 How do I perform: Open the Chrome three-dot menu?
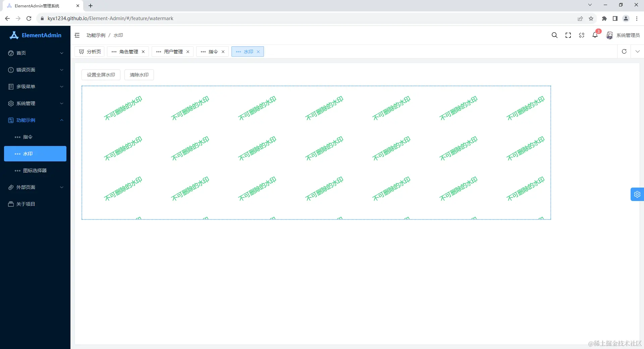pyautogui.click(x=637, y=18)
